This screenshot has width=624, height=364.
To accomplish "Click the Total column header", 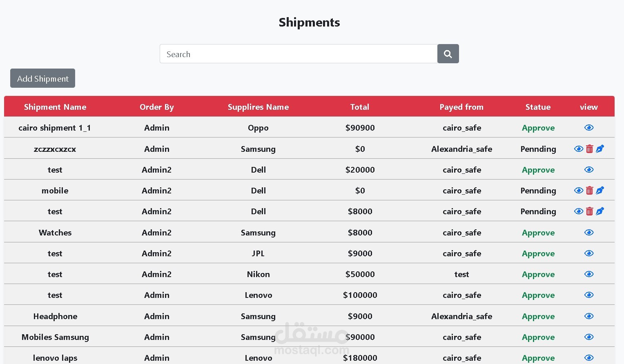I will pos(359,107).
